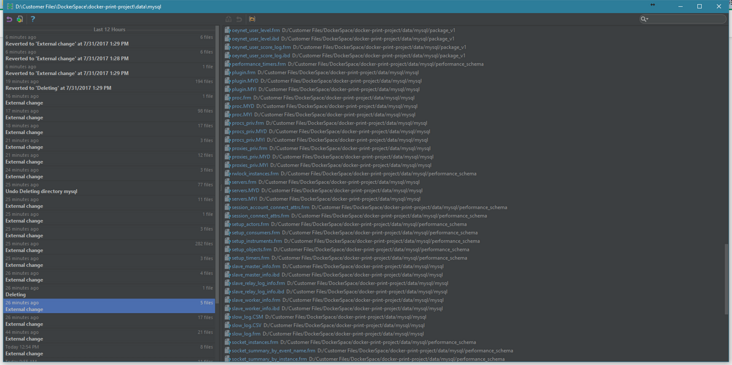732x365 pixels.
Task: Select the Today 12:54 PM External change revision
Action: pyautogui.click(x=109, y=351)
